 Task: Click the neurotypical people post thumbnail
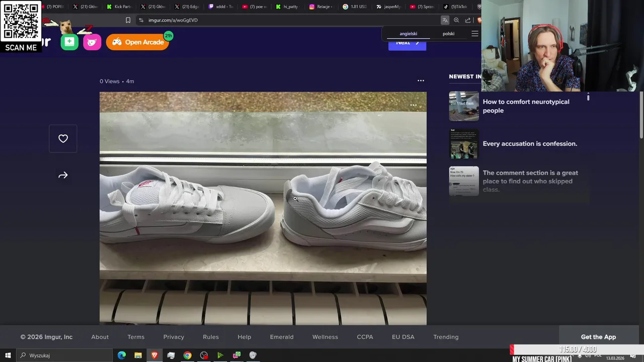coord(464,106)
